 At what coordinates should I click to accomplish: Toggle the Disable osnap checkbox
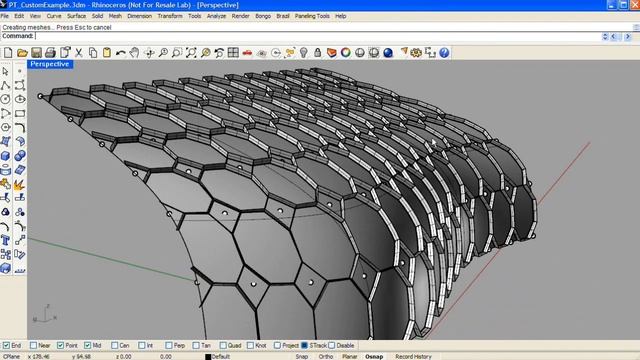[x=331, y=345]
